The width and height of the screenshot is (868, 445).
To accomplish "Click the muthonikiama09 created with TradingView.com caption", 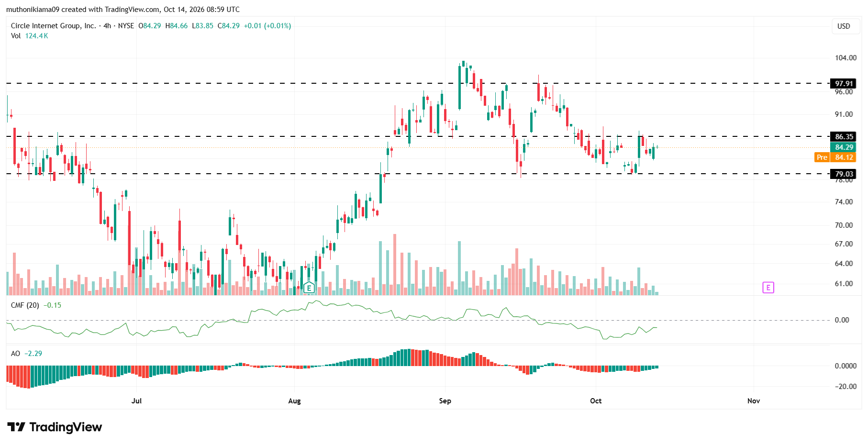I will [123, 10].
